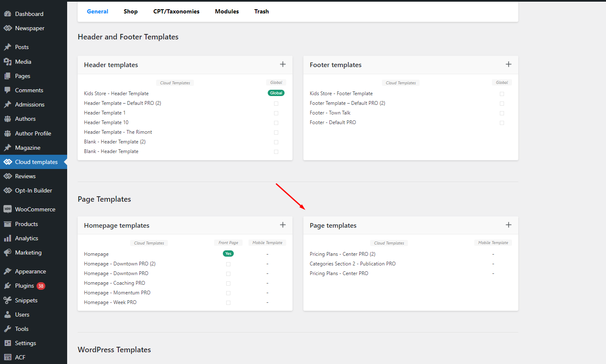Open Pricing Plans - Center PRO template
Screen dimensions: 606x364
pos(339,273)
